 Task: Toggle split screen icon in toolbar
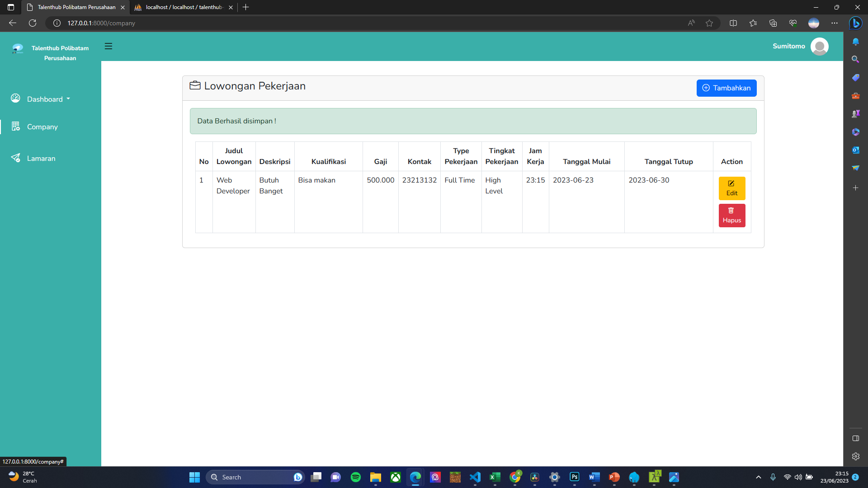pyautogui.click(x=733, y=23)
